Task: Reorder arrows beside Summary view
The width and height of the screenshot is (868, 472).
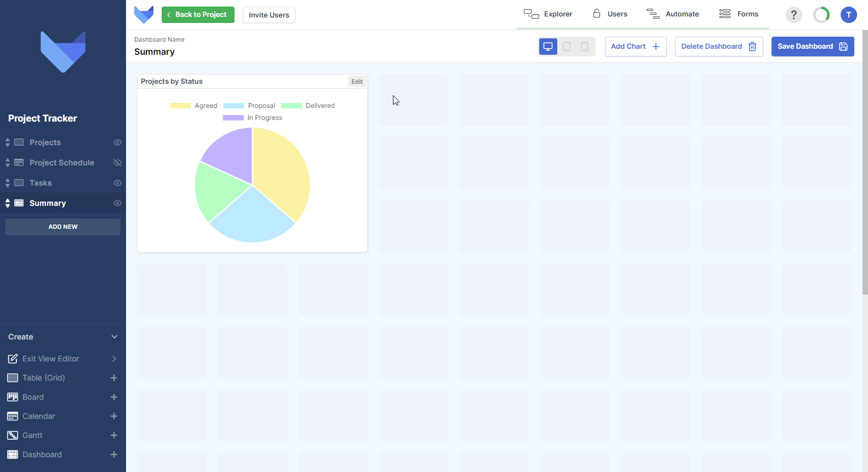Action: [x=8, y=203]
